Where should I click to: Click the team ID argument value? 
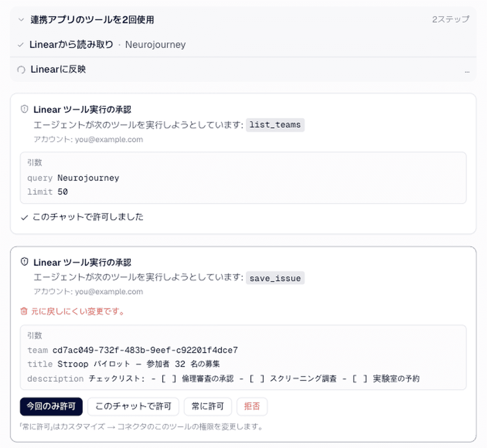point(145,350)
